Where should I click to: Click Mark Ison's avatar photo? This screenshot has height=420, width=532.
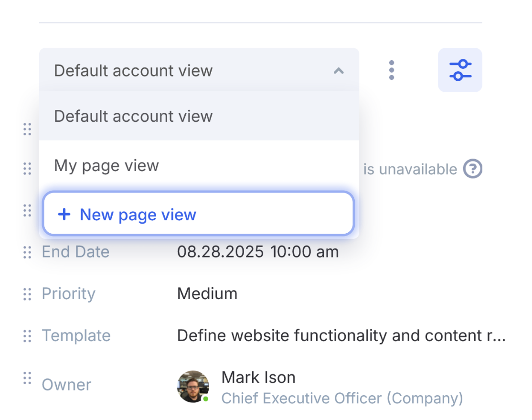[x=193, y=386]
